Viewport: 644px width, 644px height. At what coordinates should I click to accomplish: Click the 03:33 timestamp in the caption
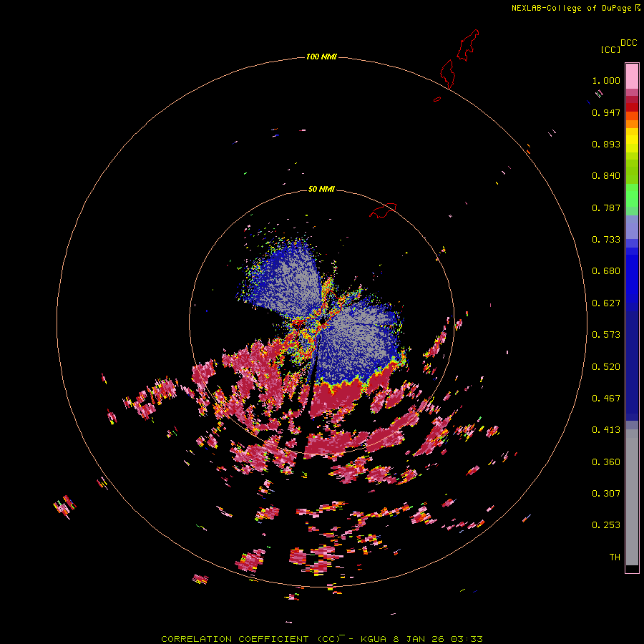[x=467, y=639]
